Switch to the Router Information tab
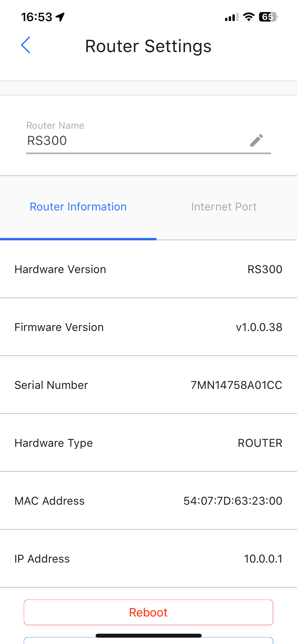Image resolution: width=297 pixels, height=644 pixels. tap(78, 207)
